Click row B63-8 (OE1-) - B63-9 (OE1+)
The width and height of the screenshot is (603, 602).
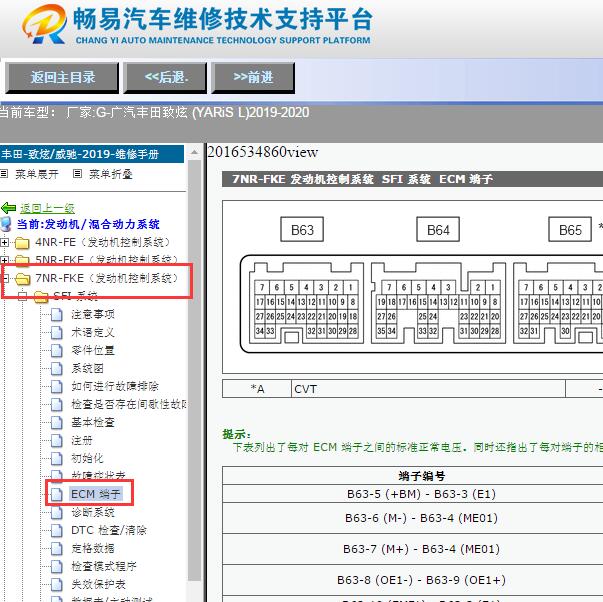click(413, 580)
